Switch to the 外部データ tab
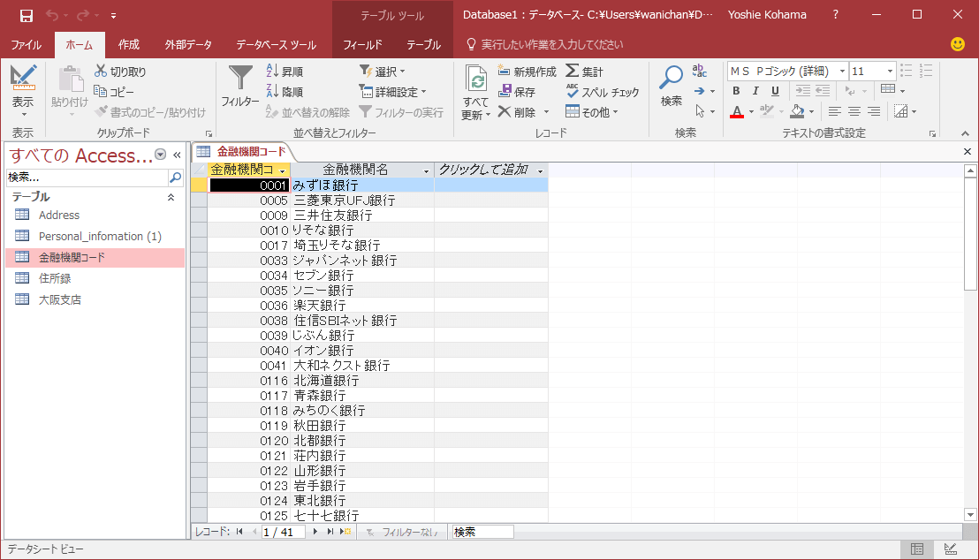The width and height of the screenshot is (979, 560). click(188, 45)
